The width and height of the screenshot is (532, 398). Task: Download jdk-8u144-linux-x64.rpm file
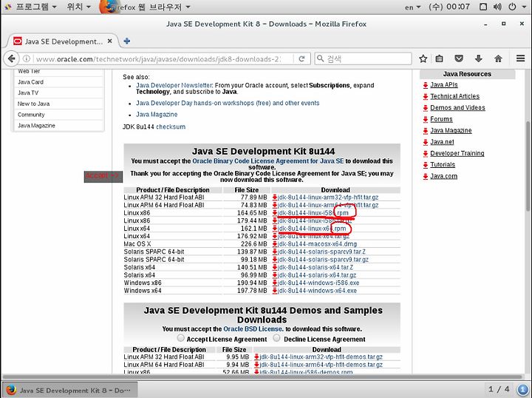coord(312,229)
